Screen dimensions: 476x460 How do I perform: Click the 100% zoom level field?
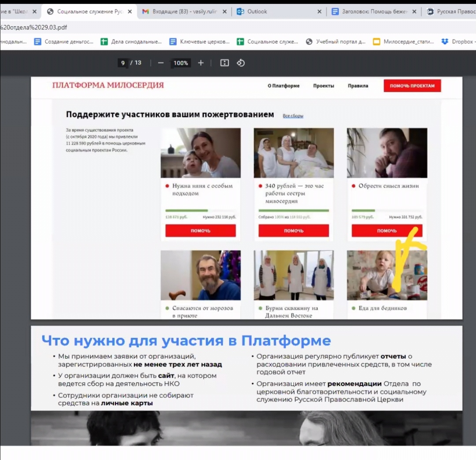181,63
